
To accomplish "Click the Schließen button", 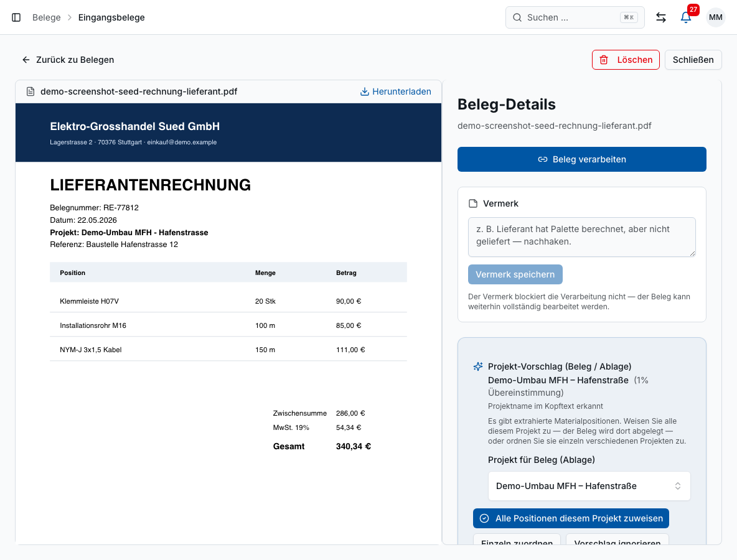I will tap(693, 60).
